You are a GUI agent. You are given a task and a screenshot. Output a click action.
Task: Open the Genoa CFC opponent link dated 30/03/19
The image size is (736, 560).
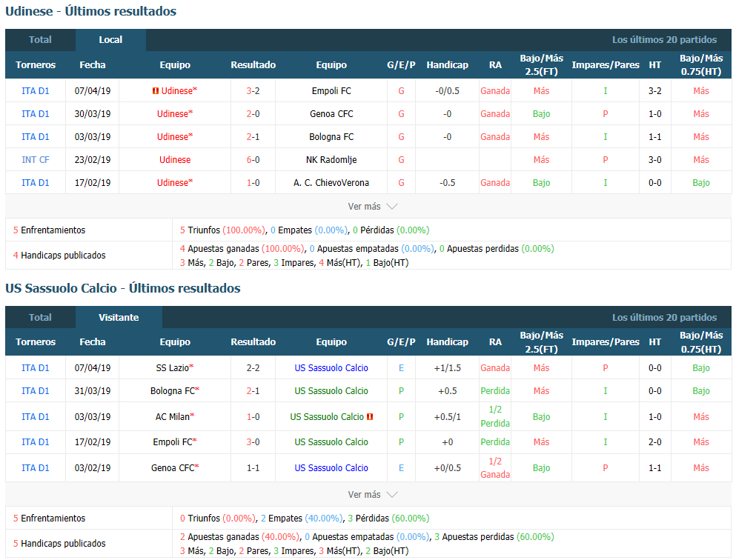(331, 114)
